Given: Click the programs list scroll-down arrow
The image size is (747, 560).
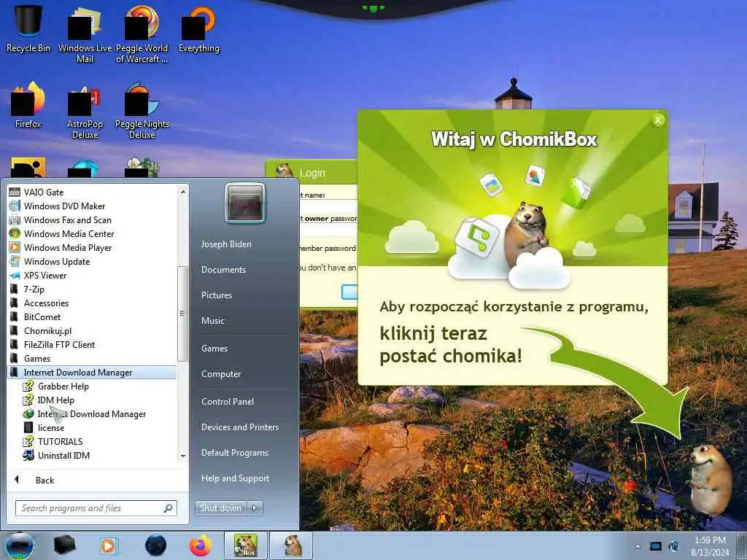Looking at the screenshot, I should (x=183, y=456).
